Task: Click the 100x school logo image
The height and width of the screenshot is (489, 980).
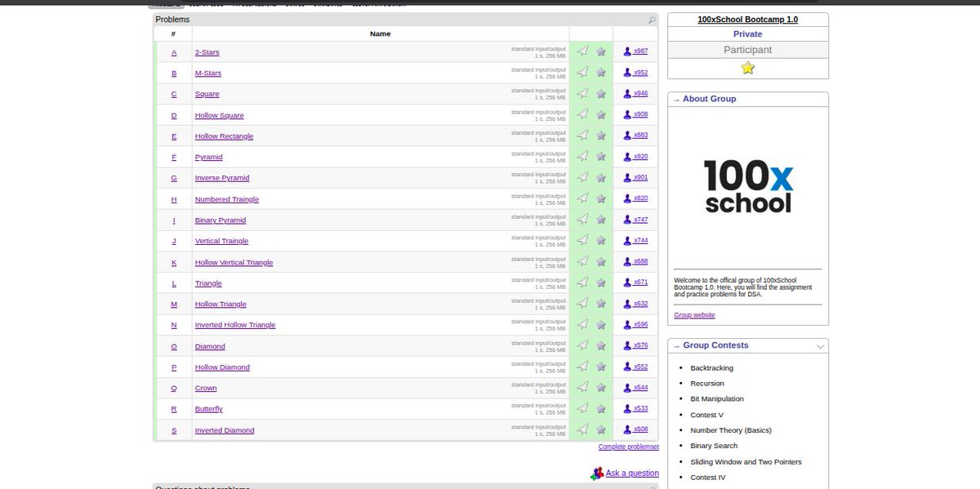Action: (x=748, y=186)
